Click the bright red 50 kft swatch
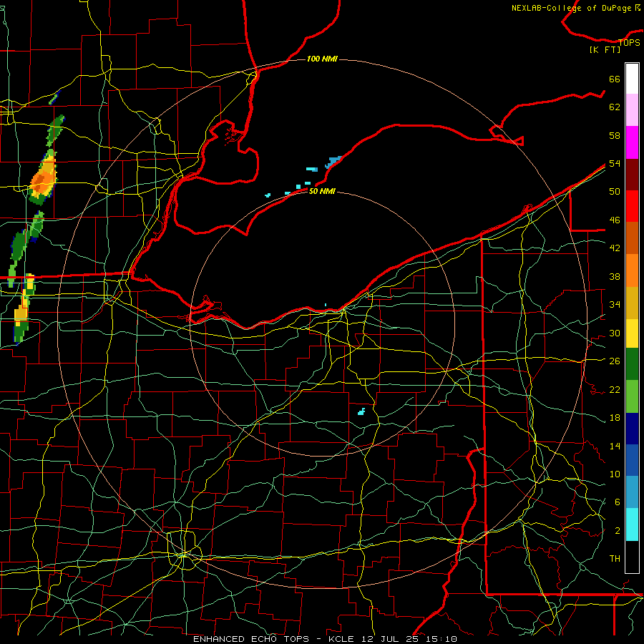 click(632, 206)
